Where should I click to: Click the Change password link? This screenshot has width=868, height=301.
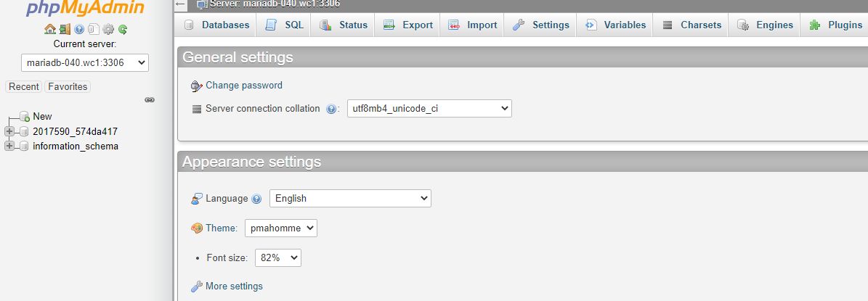click(243, 85)
